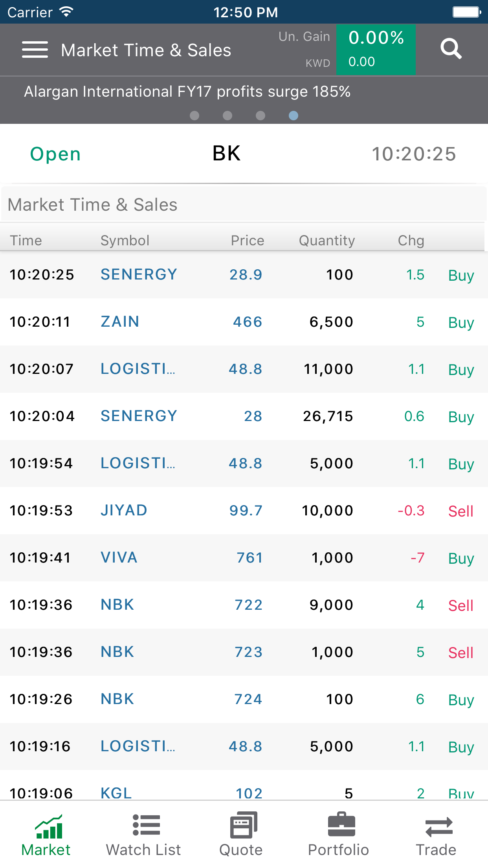The image size is (488, 868).
Task: Select the first news carousel dot
Action: coord(194,116)
